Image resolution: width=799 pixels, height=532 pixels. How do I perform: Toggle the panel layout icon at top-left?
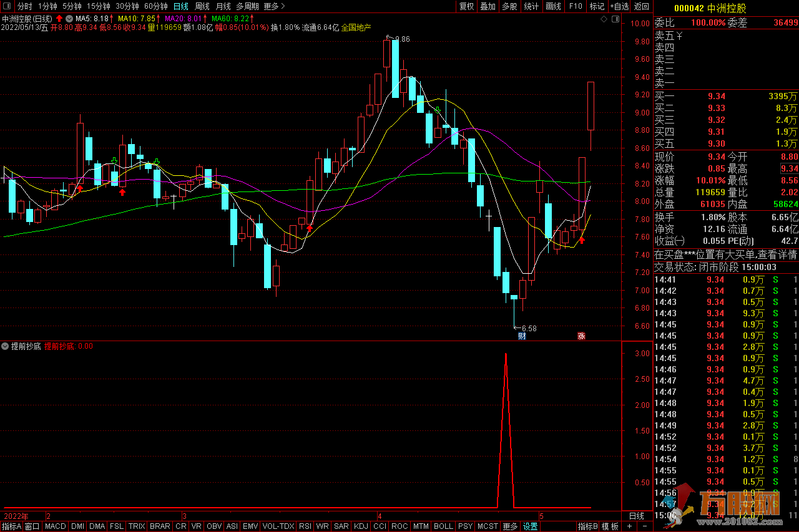pyautogui.click(x=6, y=6)
